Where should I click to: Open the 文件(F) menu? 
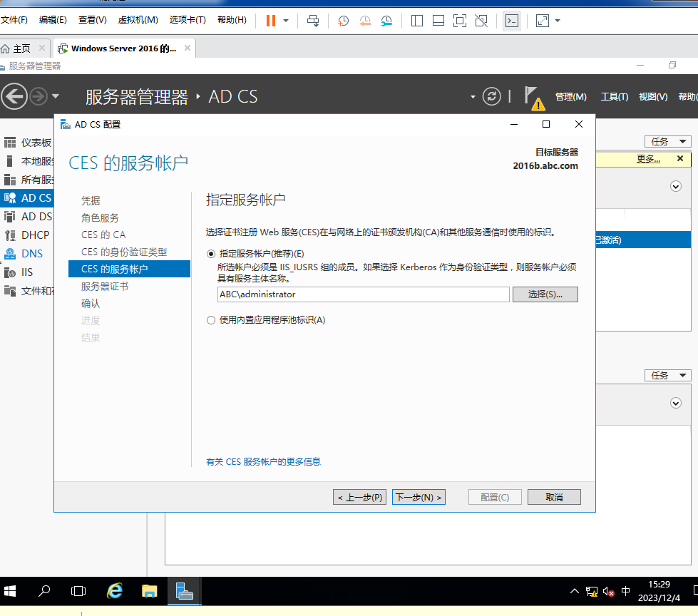pos(14,20)
